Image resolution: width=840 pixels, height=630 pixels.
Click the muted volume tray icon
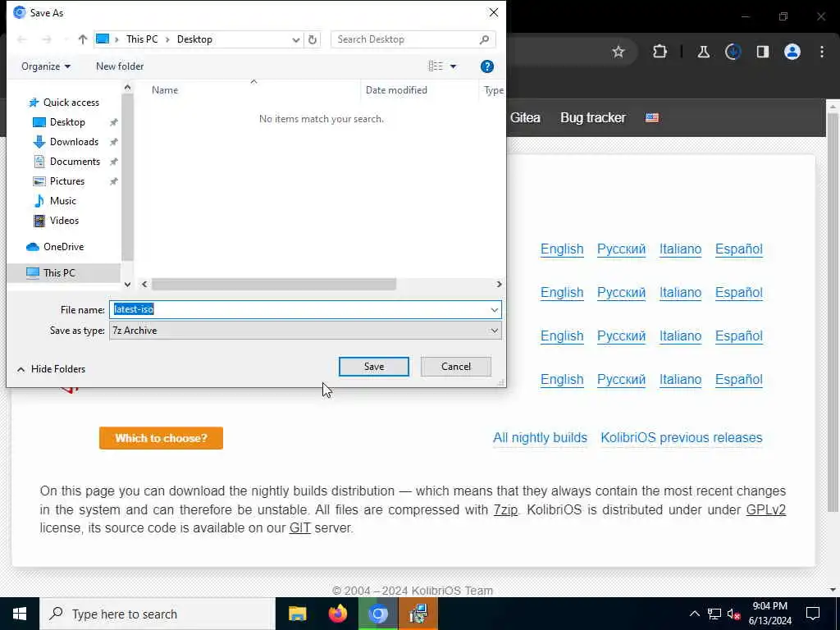click(733, 614)
